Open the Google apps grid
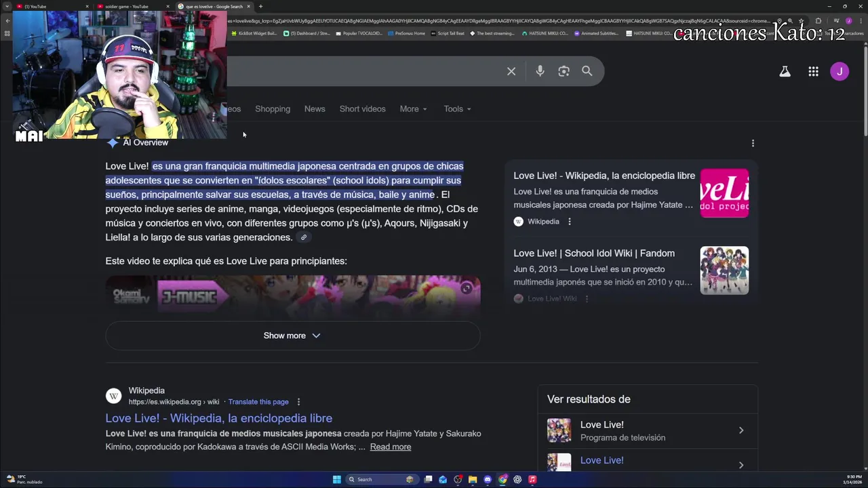 click(x=813, y=71)
